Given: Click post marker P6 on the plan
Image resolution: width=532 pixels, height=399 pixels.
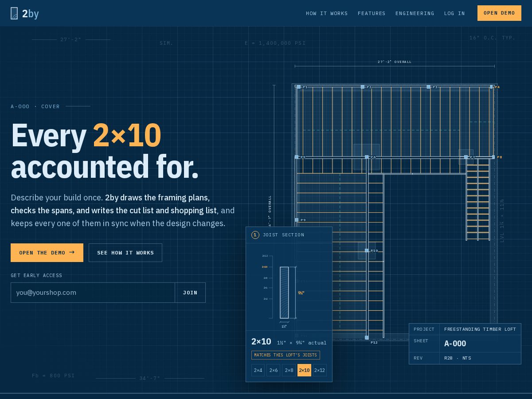Looking at the screenshot, I should coord(367,157).
